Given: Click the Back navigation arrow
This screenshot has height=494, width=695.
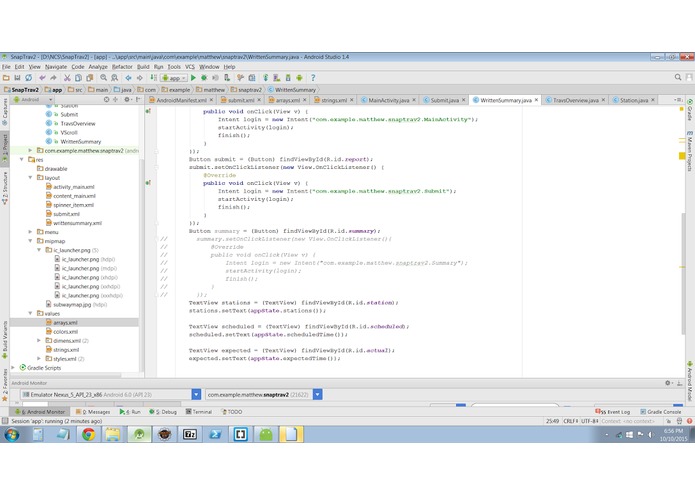Looking at the screenshot, I should tap(128, 78).
